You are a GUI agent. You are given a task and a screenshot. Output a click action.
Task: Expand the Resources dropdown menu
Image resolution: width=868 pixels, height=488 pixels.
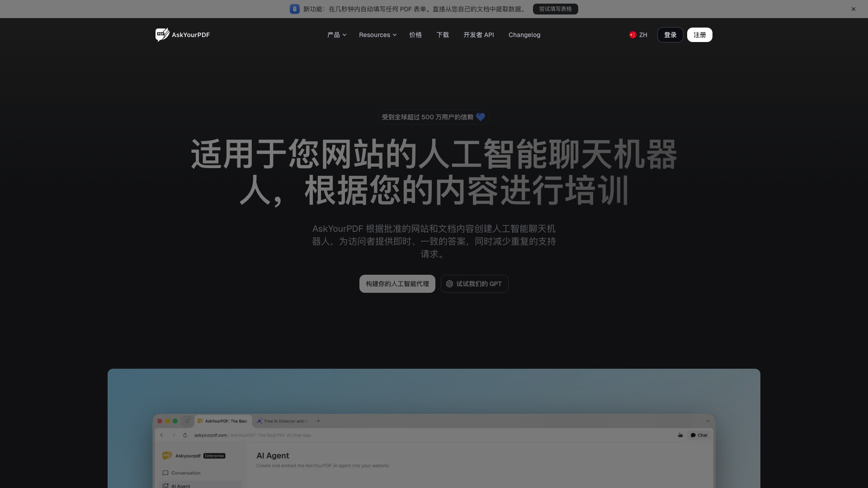coord(377,35)
